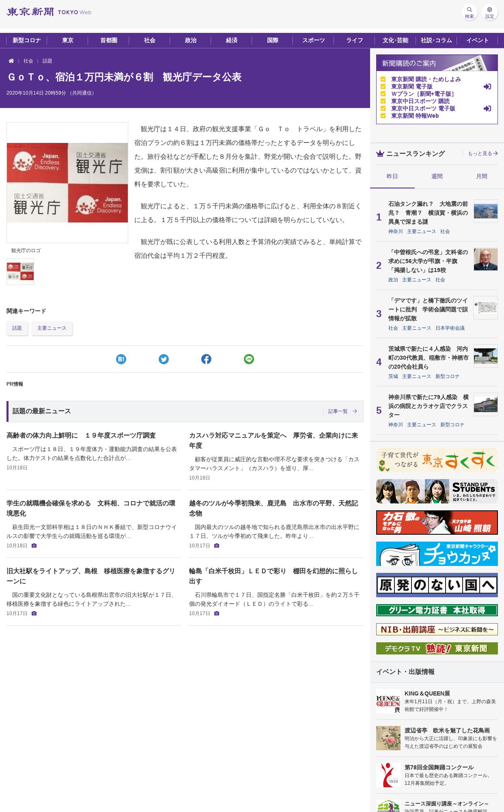The height and width of the screenshot is (812, 504).
Task: Open the 政治 navigation menu
Action: coord(191,40)
